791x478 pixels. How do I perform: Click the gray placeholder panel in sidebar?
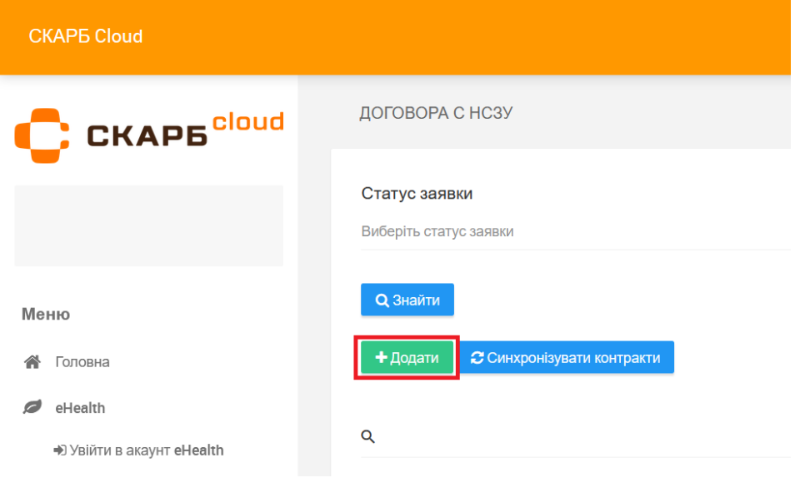(149, 225)
